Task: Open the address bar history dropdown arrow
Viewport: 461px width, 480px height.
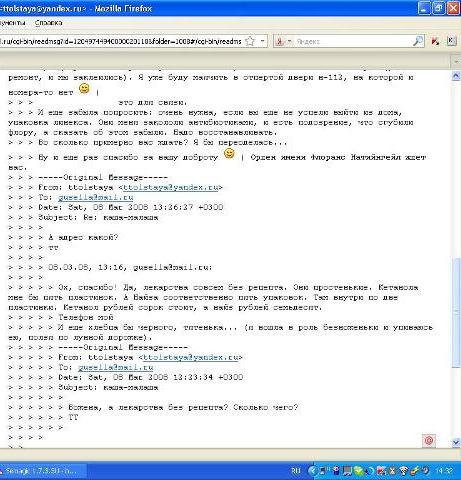Action: click(x=262, y=41)
